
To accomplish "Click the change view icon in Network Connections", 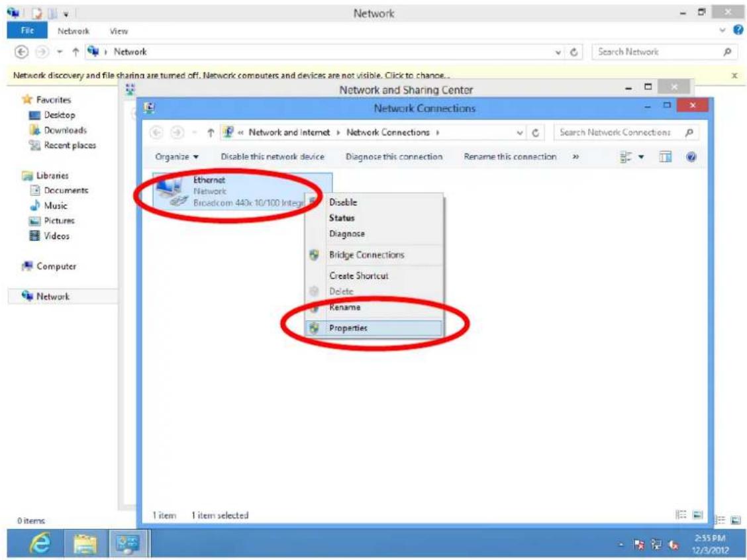I will pos(626,157).
